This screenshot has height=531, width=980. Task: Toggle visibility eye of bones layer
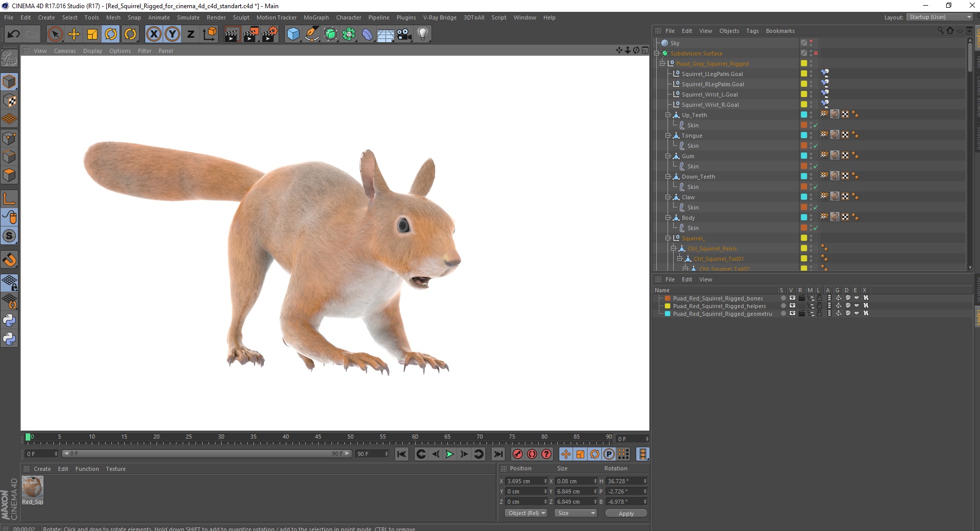[x=792, y=298]
